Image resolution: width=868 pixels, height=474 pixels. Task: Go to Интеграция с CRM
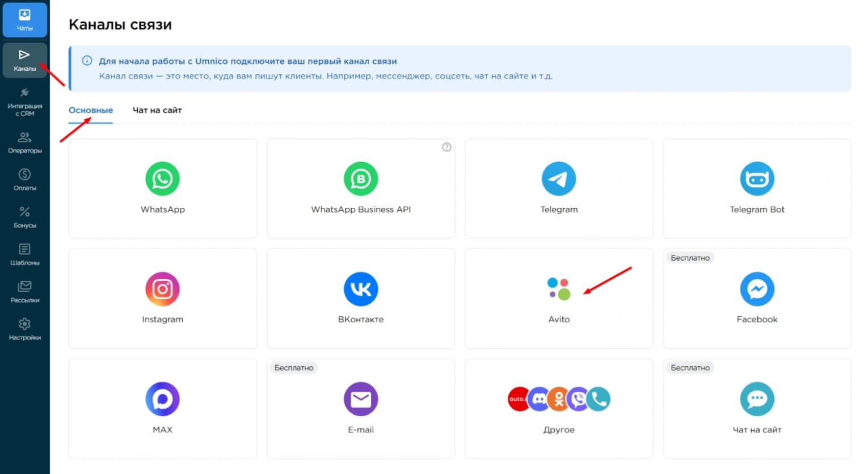24,101
